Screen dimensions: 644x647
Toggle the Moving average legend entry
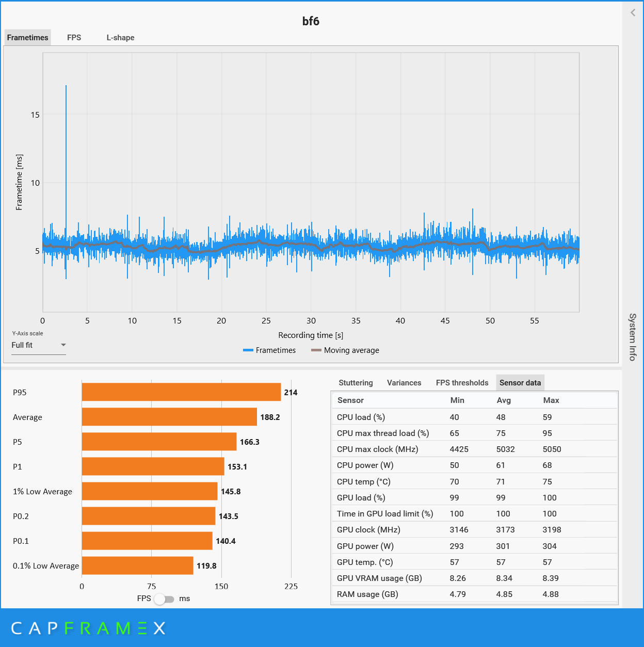click(345, 350)
